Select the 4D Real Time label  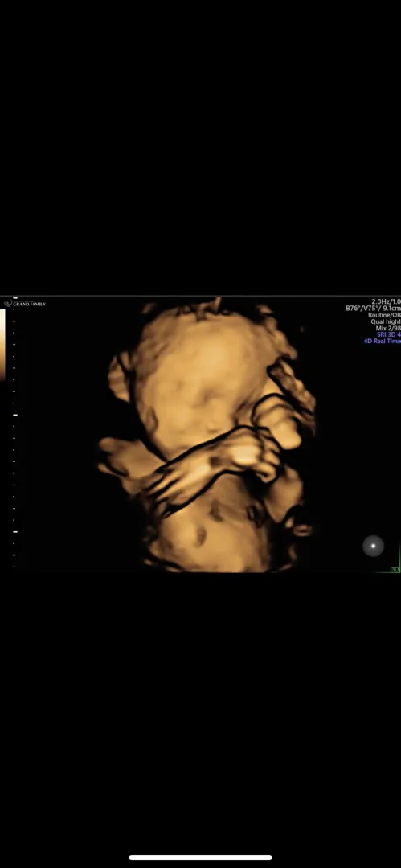(x=382, y=341)
